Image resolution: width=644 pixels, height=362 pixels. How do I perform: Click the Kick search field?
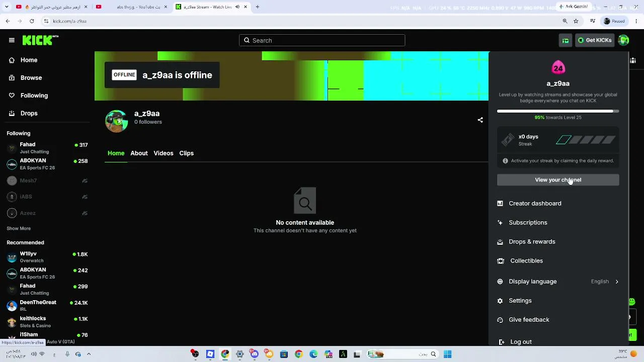coord(322,40)
